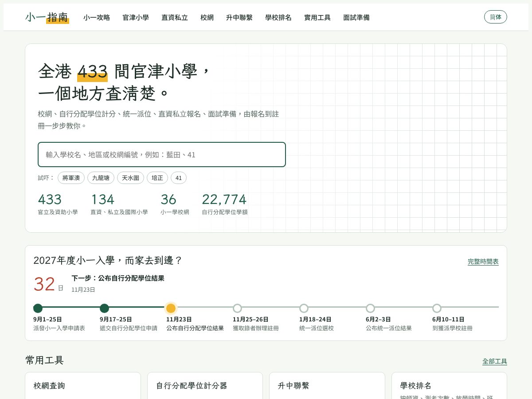Click the 433 官立及資助小學 statistic

58,204
